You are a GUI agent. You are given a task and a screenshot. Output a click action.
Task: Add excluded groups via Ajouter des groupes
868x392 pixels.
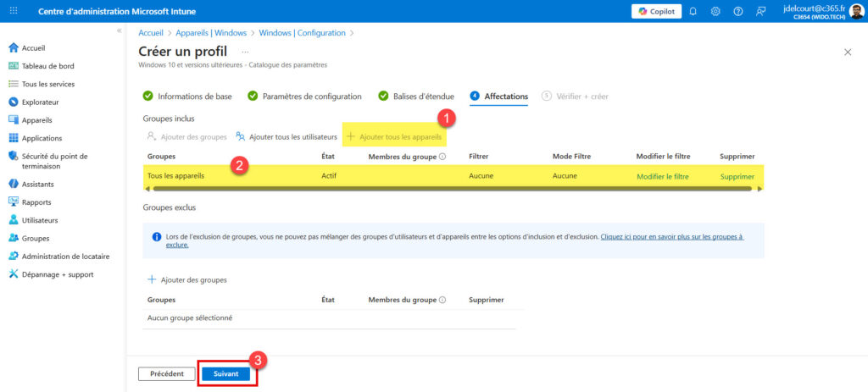(x=187, y=279)
